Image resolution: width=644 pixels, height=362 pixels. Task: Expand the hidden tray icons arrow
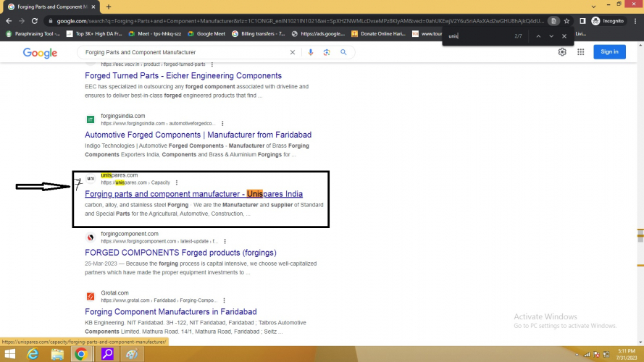coord(577,354)
